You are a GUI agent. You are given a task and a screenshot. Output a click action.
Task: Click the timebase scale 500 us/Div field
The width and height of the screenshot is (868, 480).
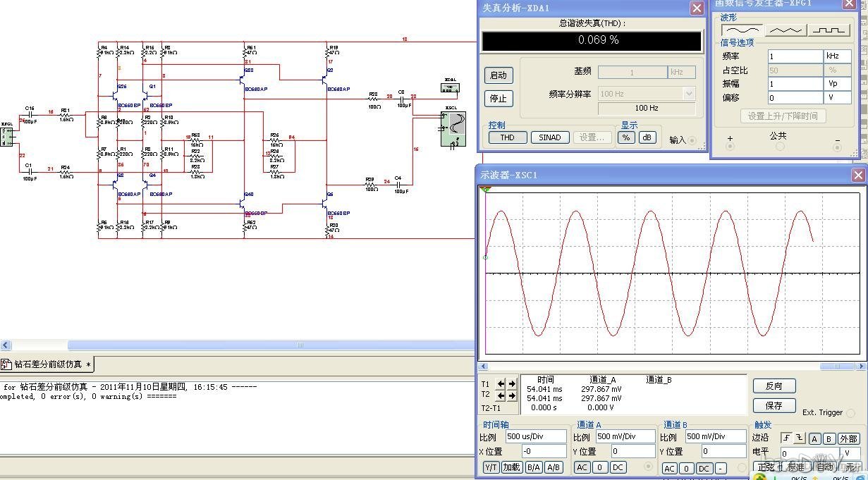pyautogui.click(x=535, y=436)
